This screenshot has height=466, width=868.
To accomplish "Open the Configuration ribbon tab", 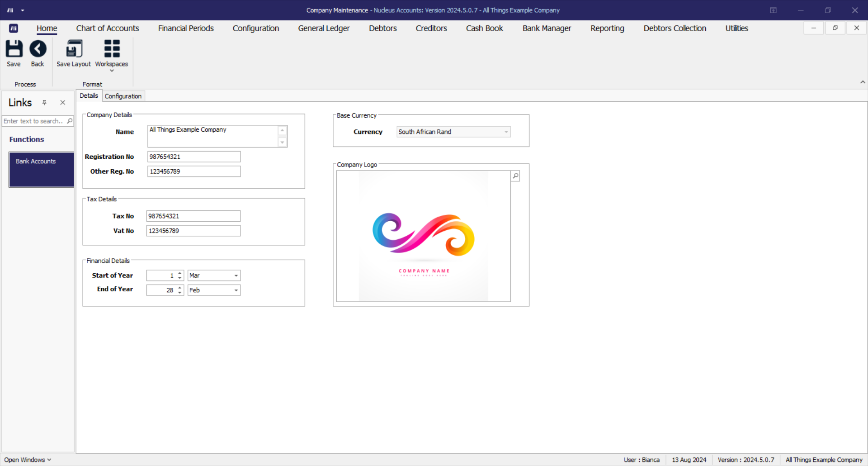I will click(x=256, y=28).
